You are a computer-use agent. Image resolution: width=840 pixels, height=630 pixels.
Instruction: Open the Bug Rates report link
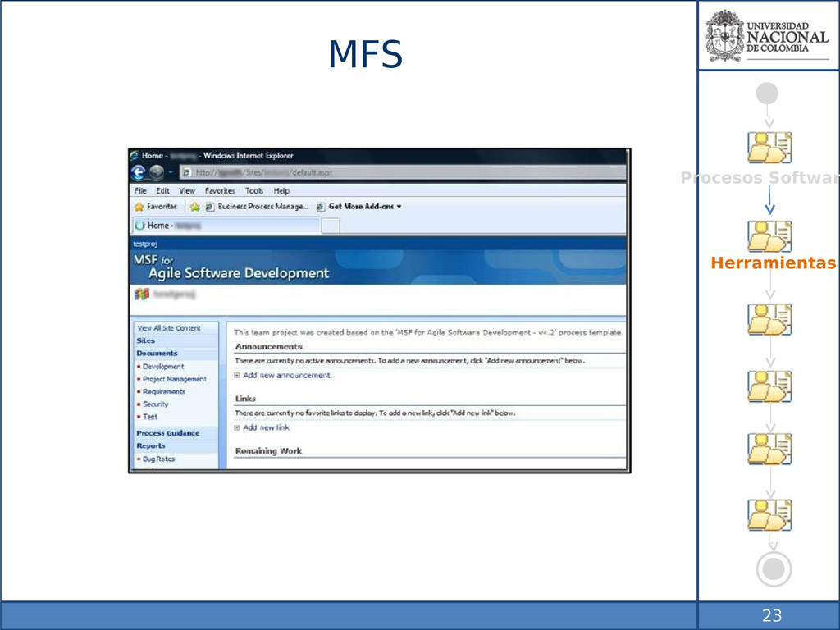[x=158, y=459]
